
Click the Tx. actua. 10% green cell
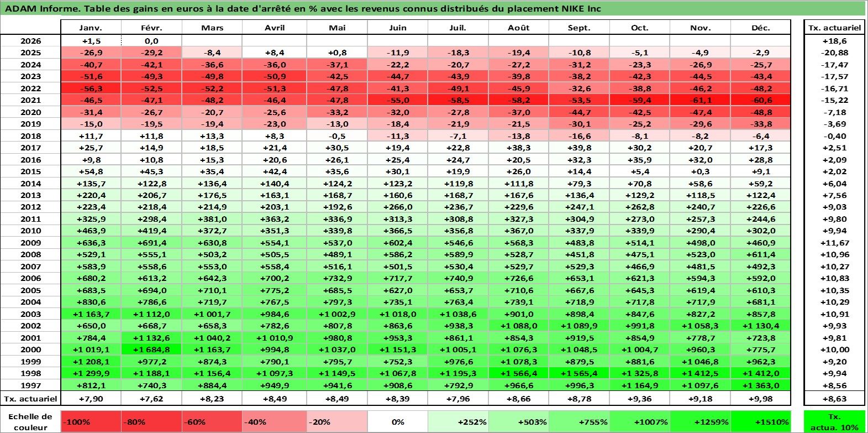tap(834, 421)
